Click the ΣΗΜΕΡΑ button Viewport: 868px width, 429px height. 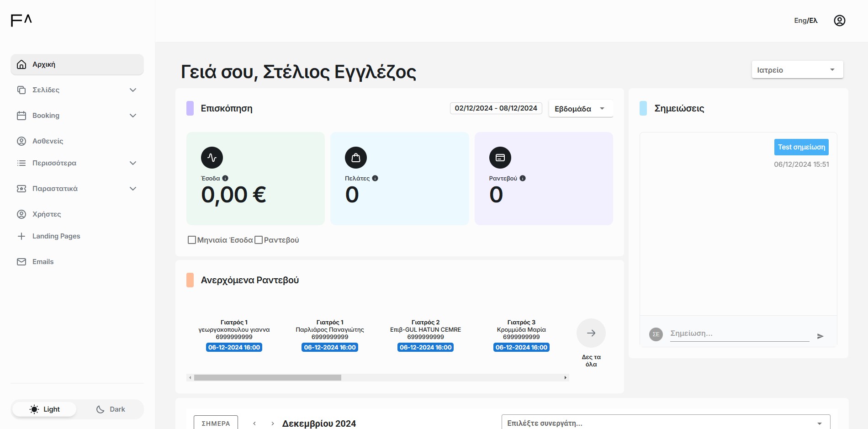pyautogui.click(x=216, y=423)
